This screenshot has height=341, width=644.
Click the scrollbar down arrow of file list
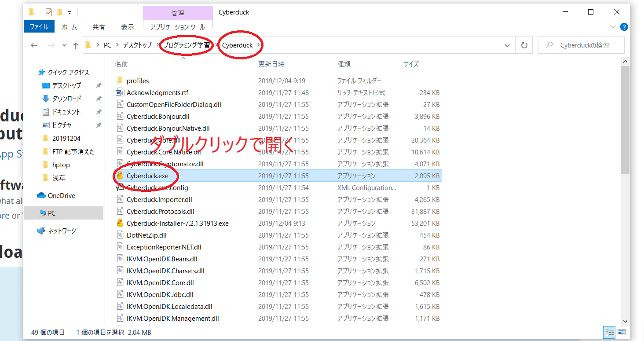[626, 322]
